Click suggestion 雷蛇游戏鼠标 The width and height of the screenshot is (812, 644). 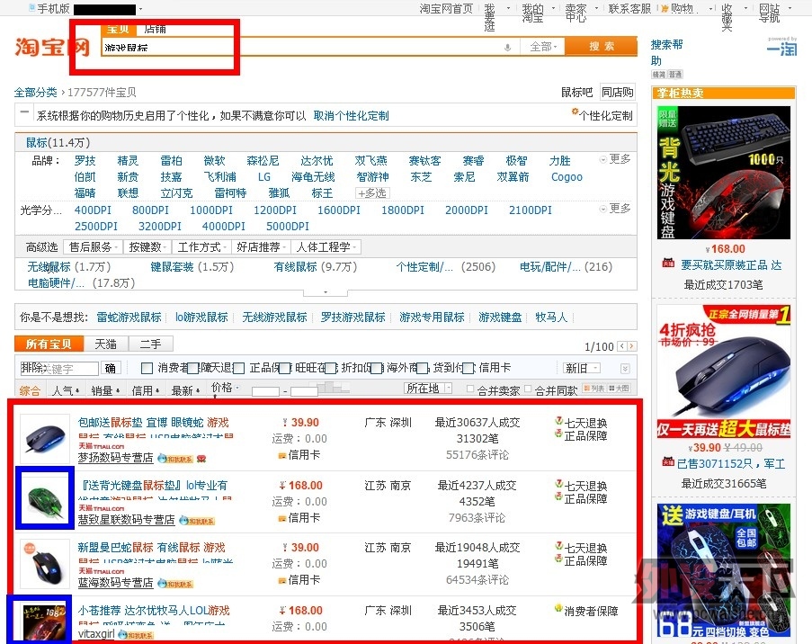click(129, 318)
